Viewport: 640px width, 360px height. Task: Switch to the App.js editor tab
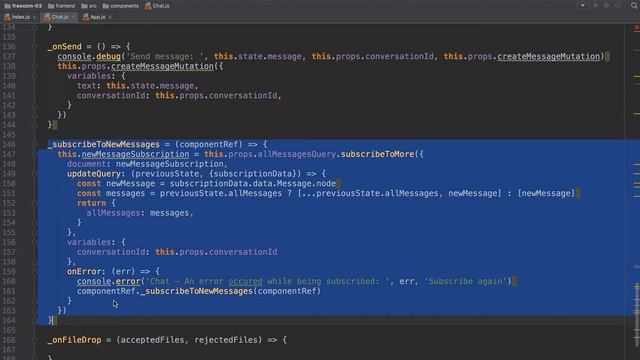click(94, 17)
